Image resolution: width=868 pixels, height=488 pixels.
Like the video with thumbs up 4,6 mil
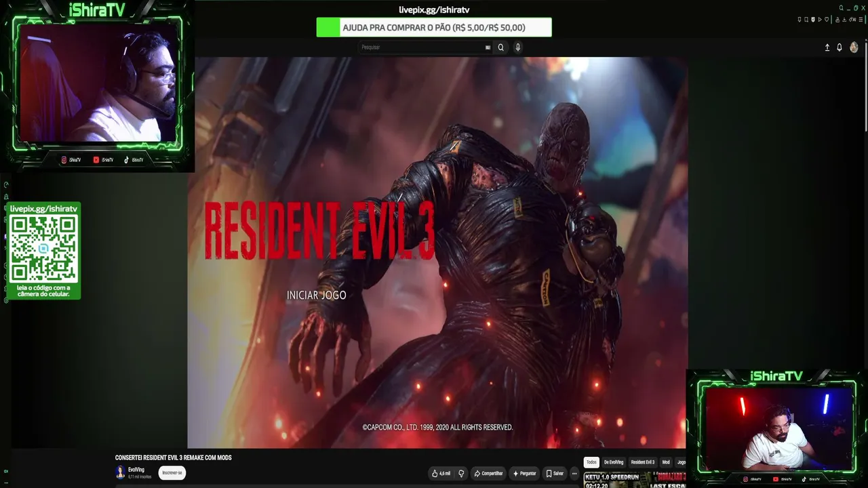441,474
